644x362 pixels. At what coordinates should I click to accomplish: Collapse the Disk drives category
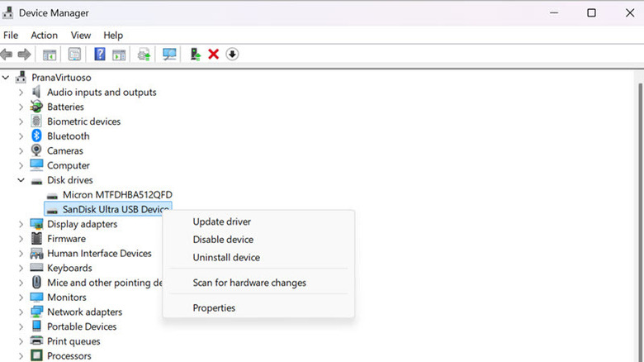point(21,180)
